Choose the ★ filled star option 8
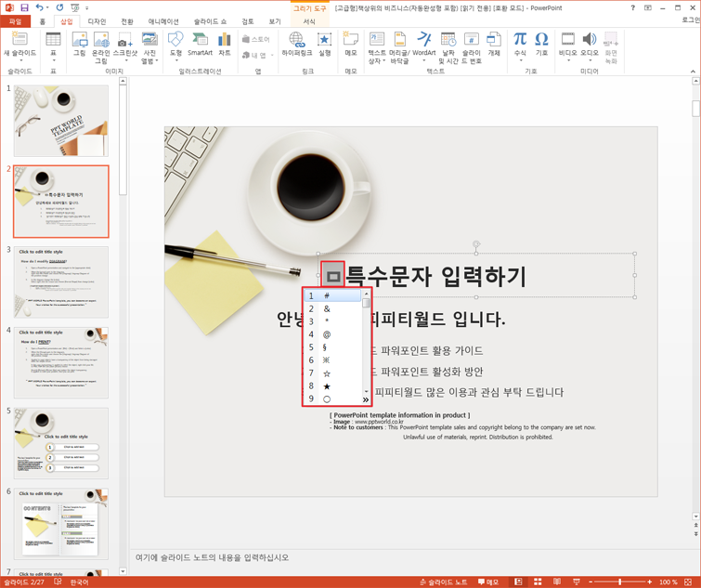Screen dimensions: 701x588 (332, 385)
